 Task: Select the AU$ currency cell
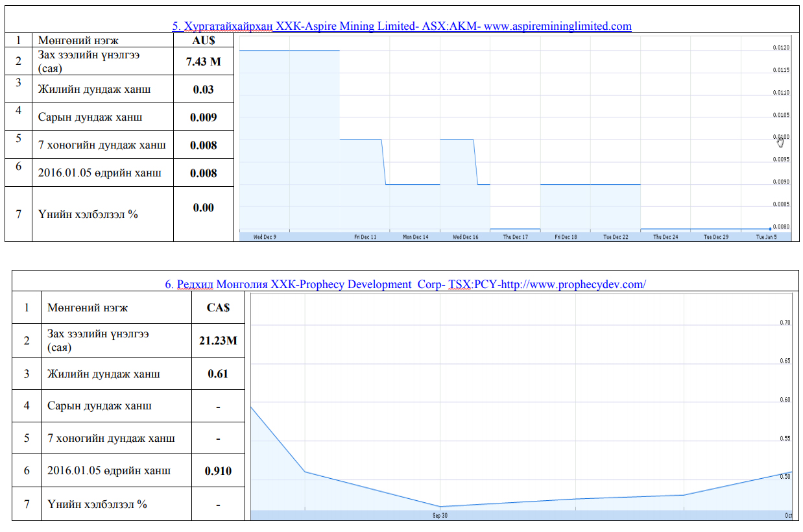pos(203,40)
